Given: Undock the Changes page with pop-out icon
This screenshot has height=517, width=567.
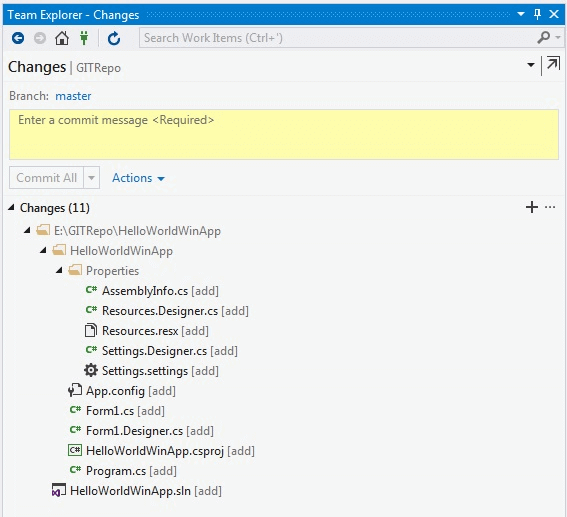Looking at the screenshot, I should tap(553, 64).
